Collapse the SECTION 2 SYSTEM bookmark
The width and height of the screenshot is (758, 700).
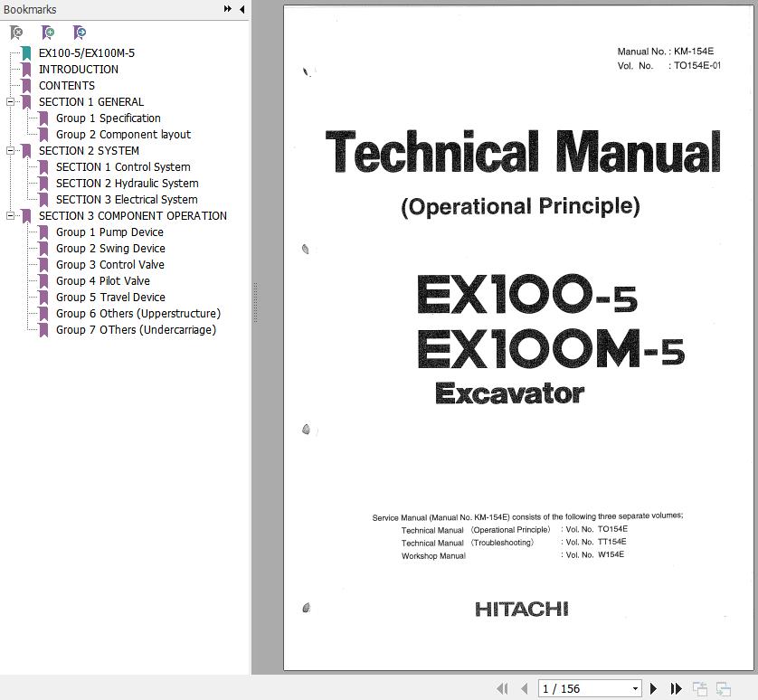click(10, 150)
